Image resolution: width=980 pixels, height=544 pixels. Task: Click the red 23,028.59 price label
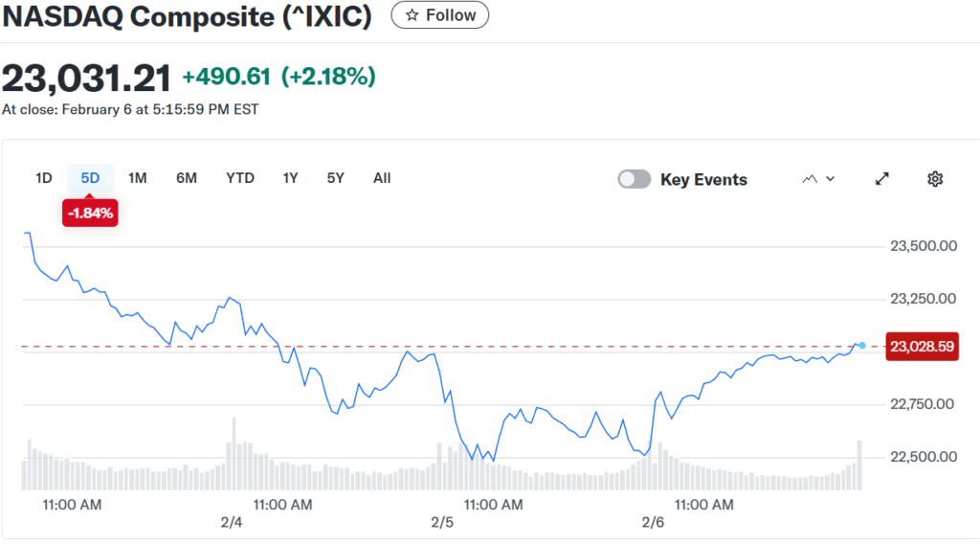pyautogui.click(x=922, y=346)
